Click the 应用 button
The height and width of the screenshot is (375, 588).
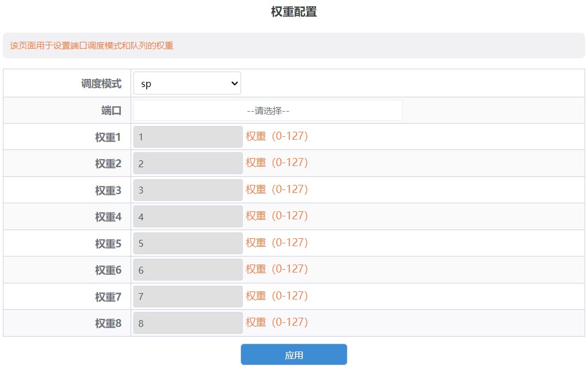pyautogui.click(x=294, y=354)
